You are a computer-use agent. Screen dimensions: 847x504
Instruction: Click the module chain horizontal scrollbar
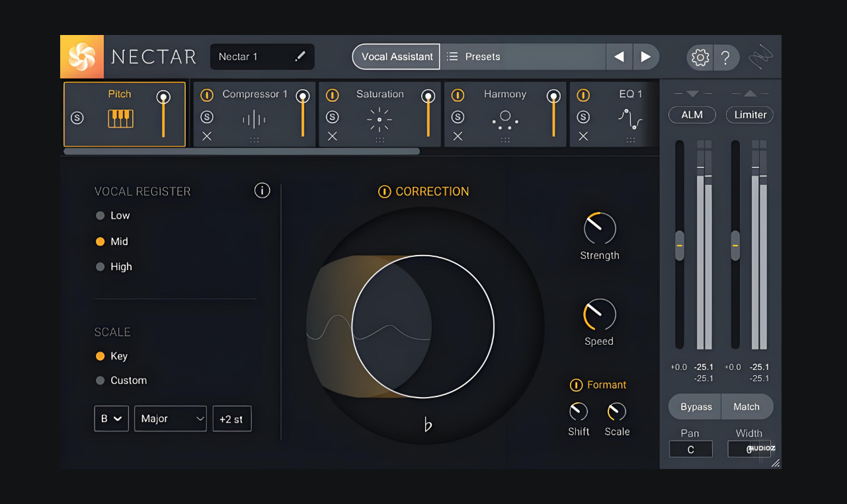[241, 151]
